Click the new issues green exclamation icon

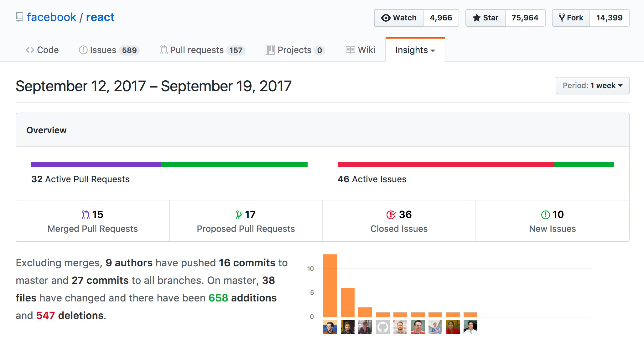click(x=545, y=215)
